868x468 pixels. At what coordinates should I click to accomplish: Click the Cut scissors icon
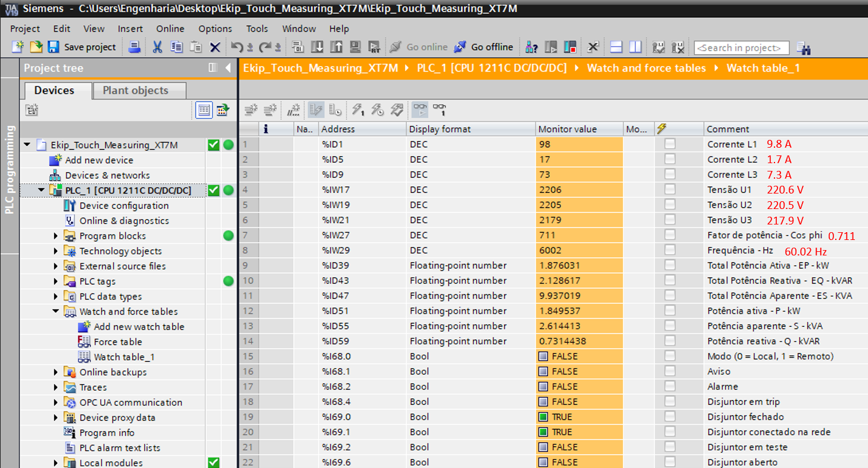pyautogui.click(x=157, y=47)
